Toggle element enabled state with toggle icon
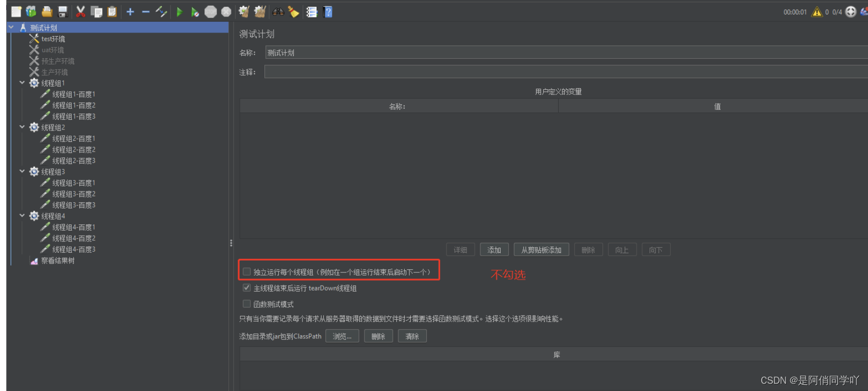 click(161, 12)
